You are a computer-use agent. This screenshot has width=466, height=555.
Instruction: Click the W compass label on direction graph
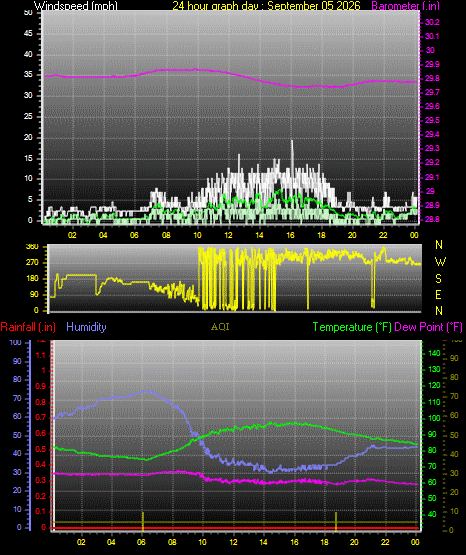coord(440,262)
